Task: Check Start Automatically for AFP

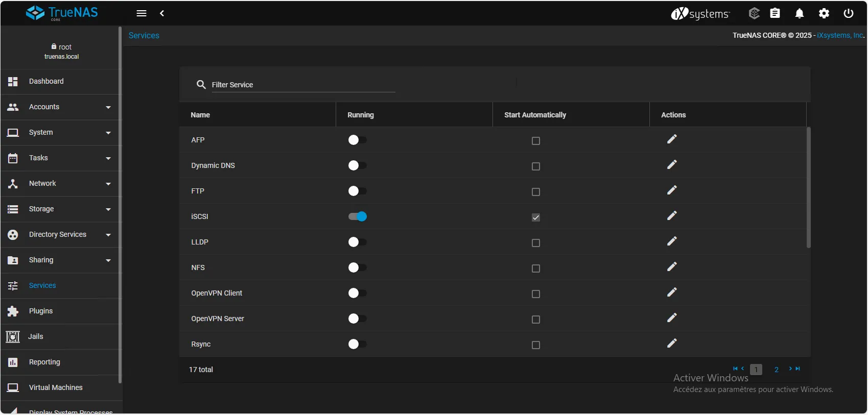Action: 535,141
